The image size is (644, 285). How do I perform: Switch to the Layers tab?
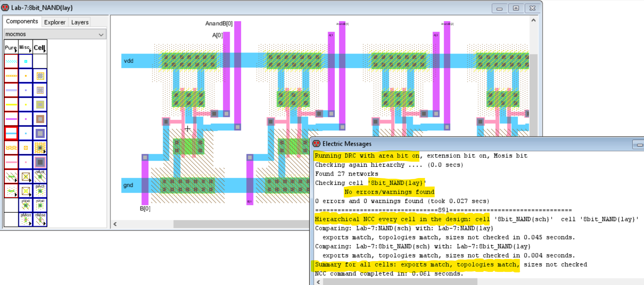[80, 22]
